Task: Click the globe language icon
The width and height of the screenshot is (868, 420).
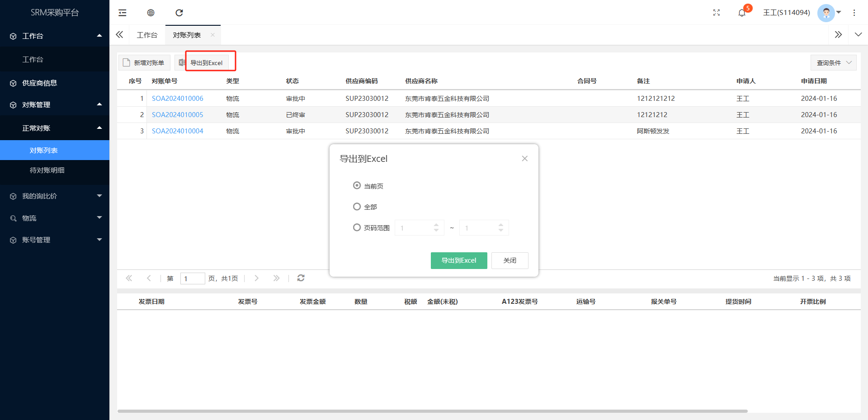Action: tap(151, 13)
